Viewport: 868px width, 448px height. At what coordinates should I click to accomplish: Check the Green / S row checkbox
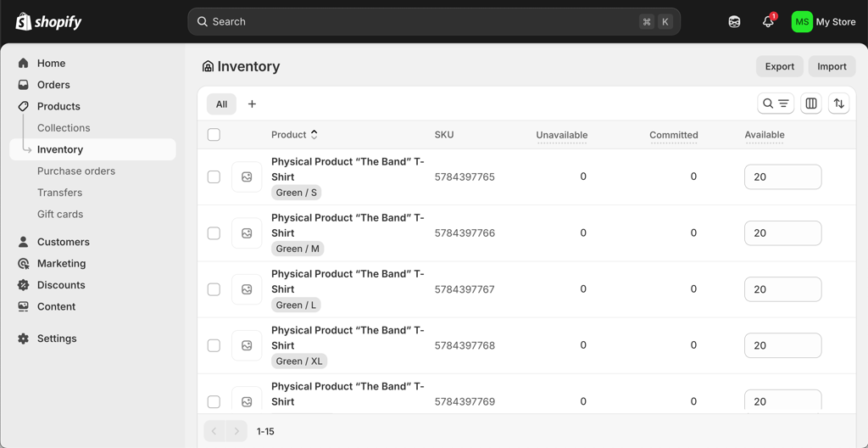[x=214, y=176]
